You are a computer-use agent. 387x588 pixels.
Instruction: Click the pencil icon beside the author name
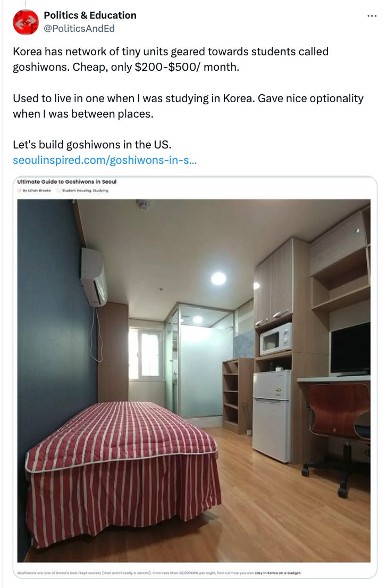click(19, 191)
